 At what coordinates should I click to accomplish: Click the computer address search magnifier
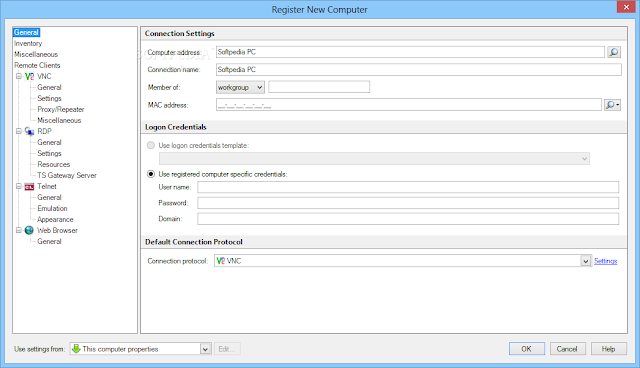point(614,52)
